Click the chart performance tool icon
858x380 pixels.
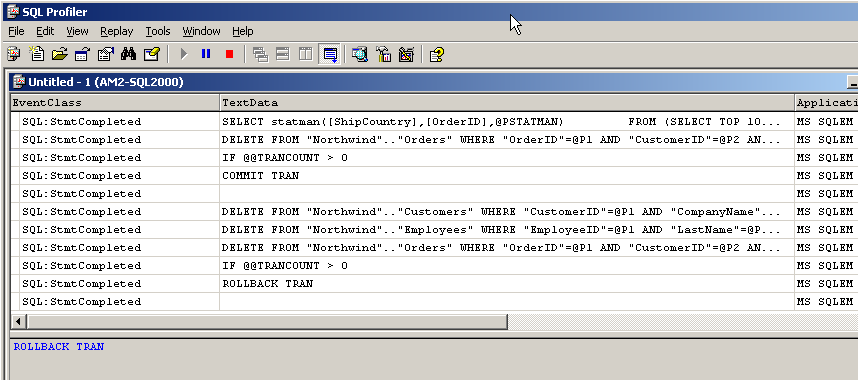407,54
